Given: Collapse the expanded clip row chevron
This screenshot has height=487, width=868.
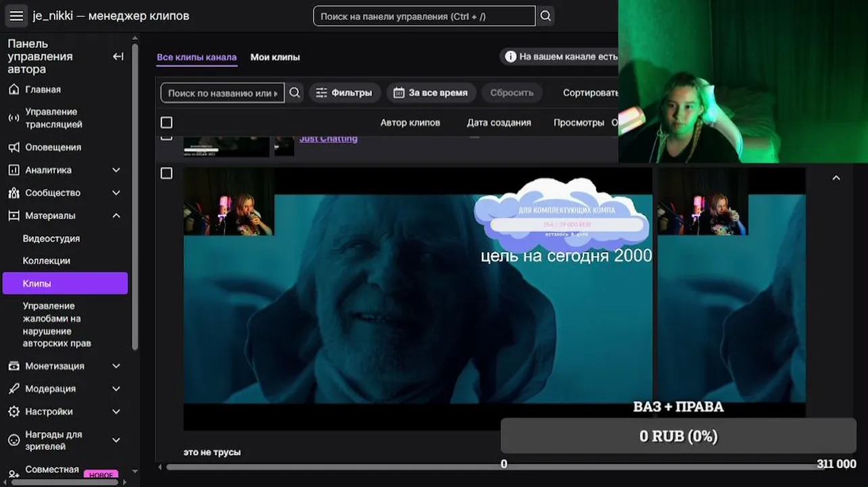Looking at the screenshot, I should [836, 178].
